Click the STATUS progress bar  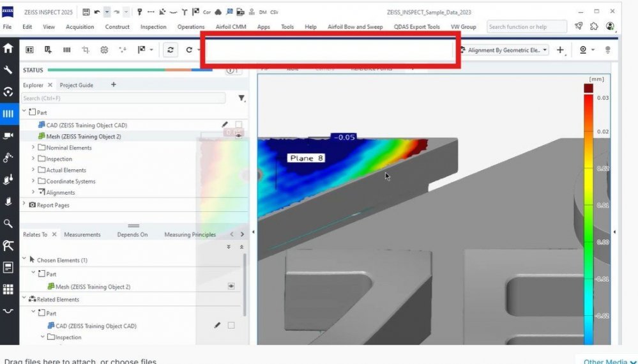pyautogui.click(x=130, y=70)
